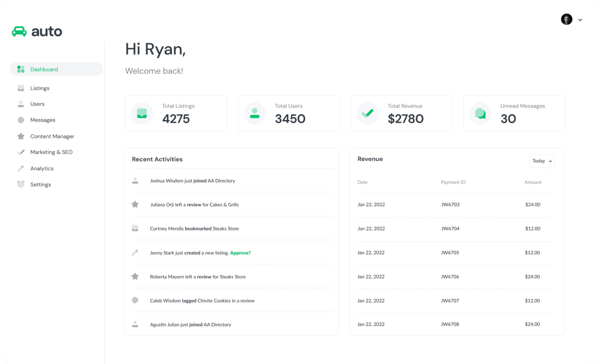Open the Users sidebar entry
This screenshot has width=599, height=364.
click(x=37, y=104)
